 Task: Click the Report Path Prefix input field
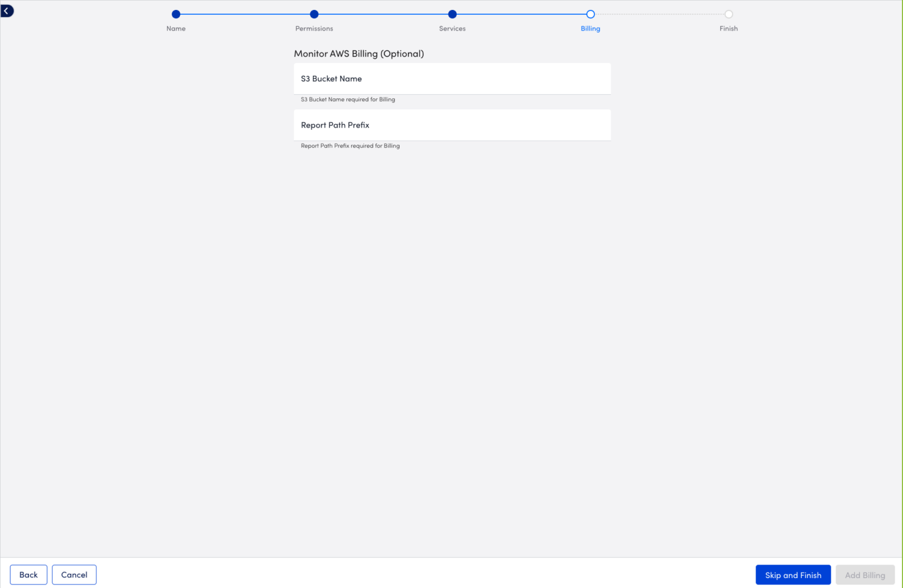452,125
